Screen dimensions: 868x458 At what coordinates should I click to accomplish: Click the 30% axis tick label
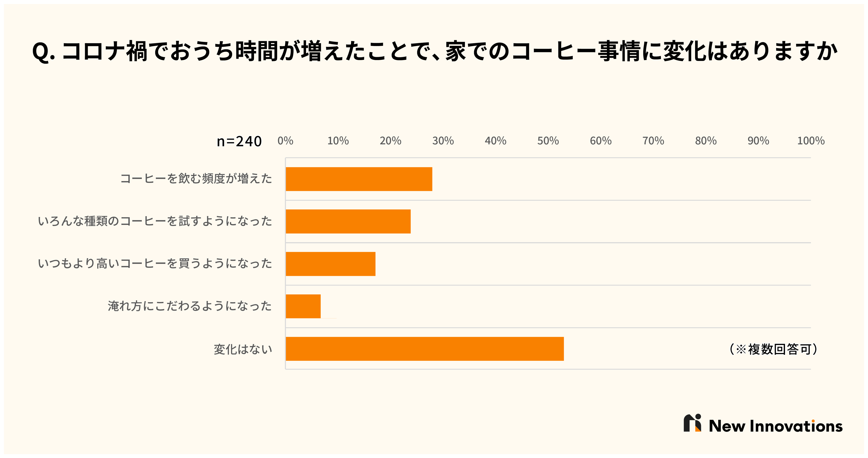click(443, 141)
